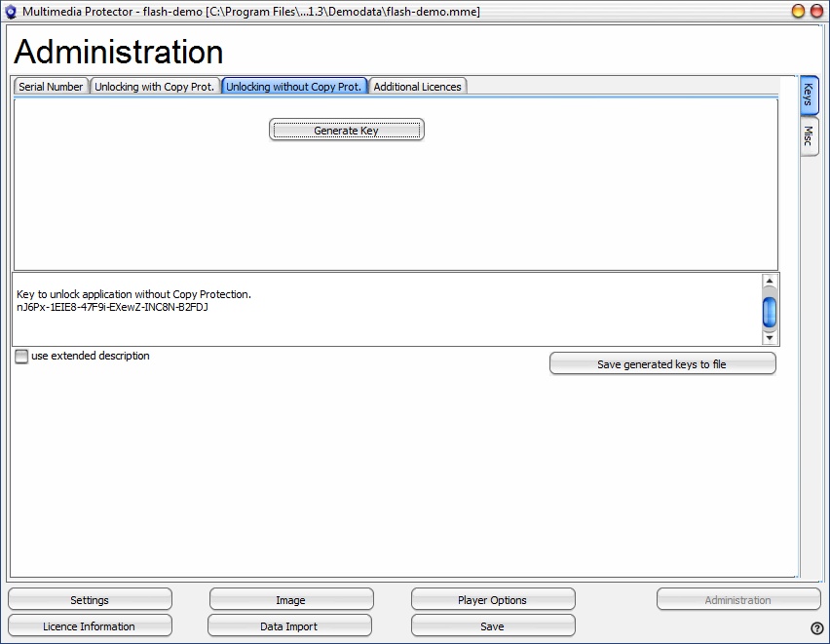This screenshot has height=644, width=830.
Task: Open Licence Information
Action: click(x=90, y=626)
